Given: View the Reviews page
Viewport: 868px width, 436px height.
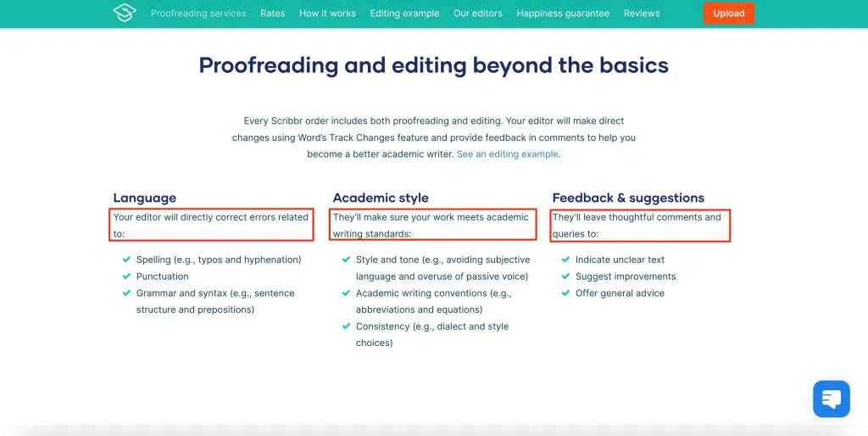Looking at the screenshot, I should click(642, 14).
